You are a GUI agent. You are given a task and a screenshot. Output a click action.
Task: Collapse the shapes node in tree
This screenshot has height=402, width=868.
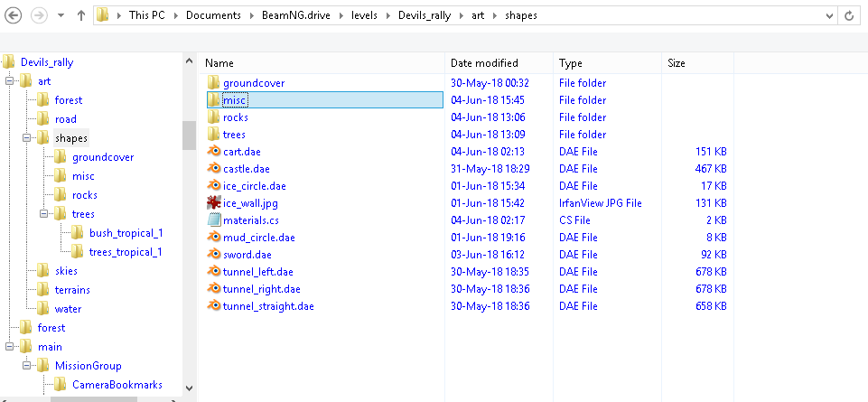[x=26, y=138]
